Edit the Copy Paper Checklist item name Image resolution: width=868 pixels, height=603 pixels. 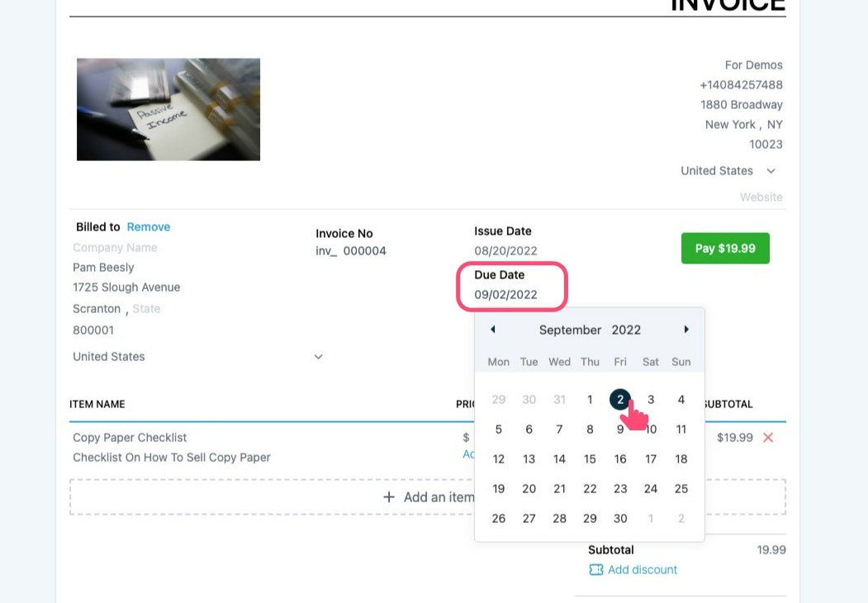(130, 438)
